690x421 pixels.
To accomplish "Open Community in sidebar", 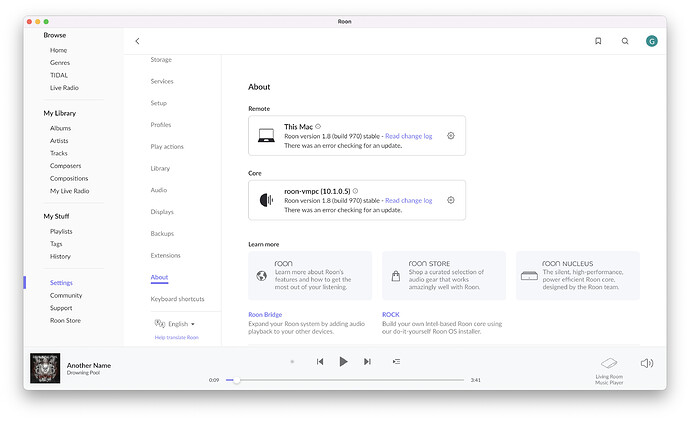I will point(66,295).
